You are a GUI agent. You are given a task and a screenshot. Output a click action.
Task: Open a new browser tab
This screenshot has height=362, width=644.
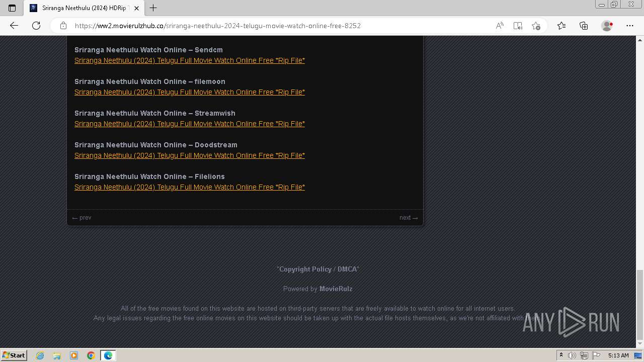pyautogui.click(x=153, y=8)
